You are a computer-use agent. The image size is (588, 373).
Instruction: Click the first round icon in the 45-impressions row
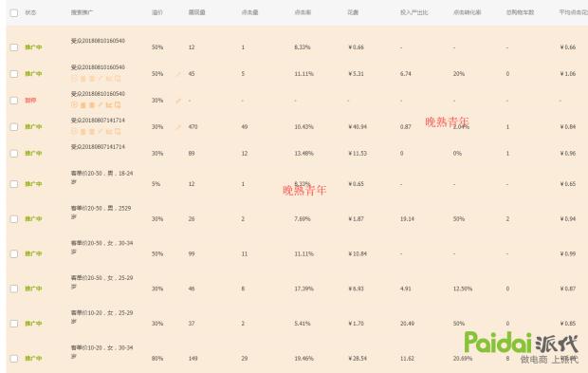point(74,79)
